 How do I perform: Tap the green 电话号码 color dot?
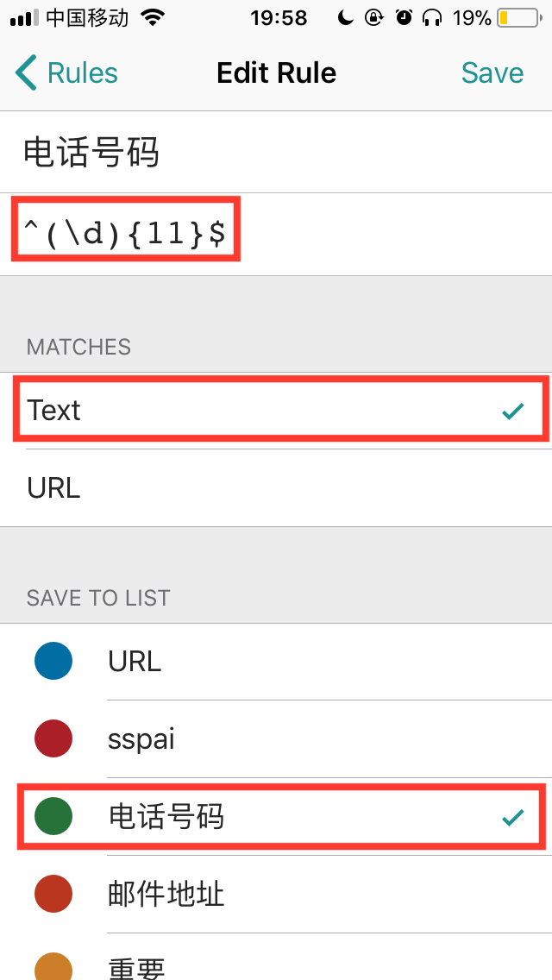click(53, 816)
